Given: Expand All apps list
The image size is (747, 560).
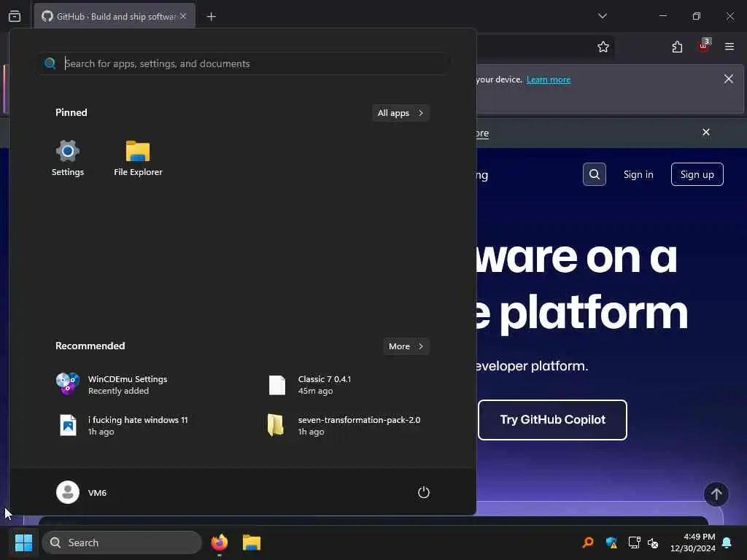Looking at the screenshot, I should tap(400, 113).
